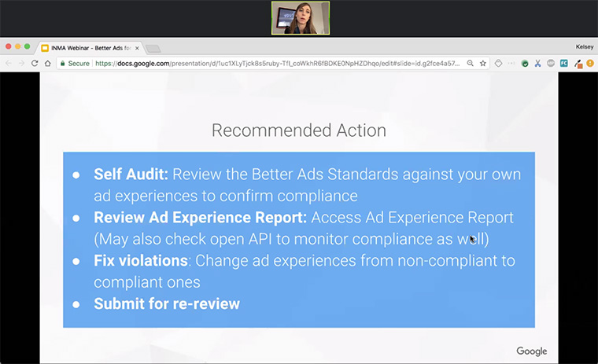Click the Google logo on the slide
Image resolution: width=598 pixels, height=364 pixels.
point(532,351)
